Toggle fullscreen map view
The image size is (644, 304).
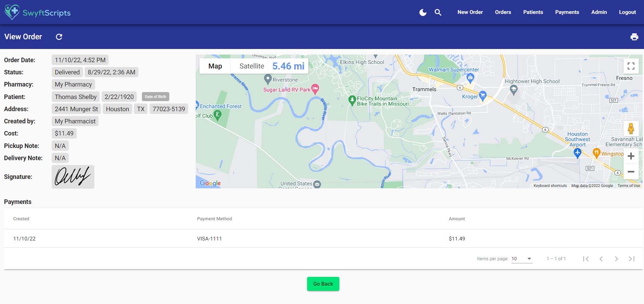click(631, 66)
